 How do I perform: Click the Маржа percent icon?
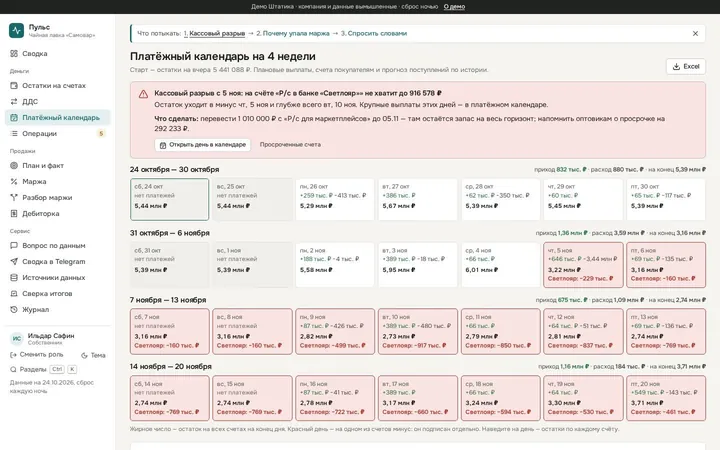(x=14, y=181)
